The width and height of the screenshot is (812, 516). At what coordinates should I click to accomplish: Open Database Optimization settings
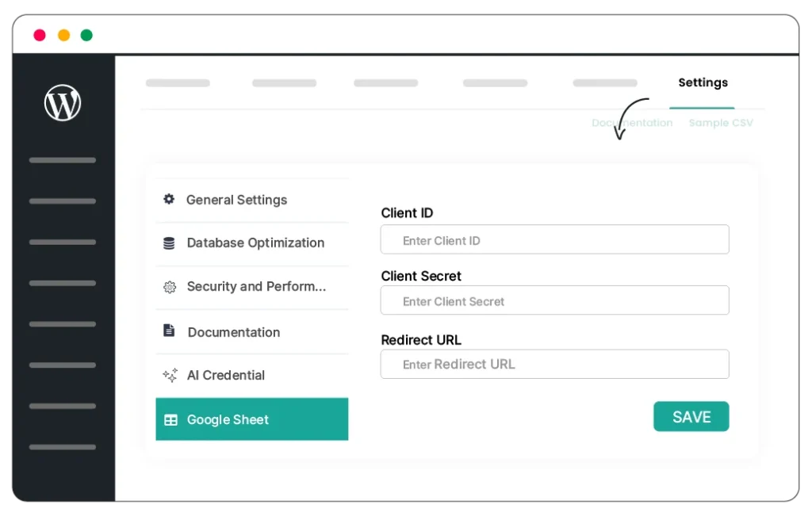tap(255, 243)
